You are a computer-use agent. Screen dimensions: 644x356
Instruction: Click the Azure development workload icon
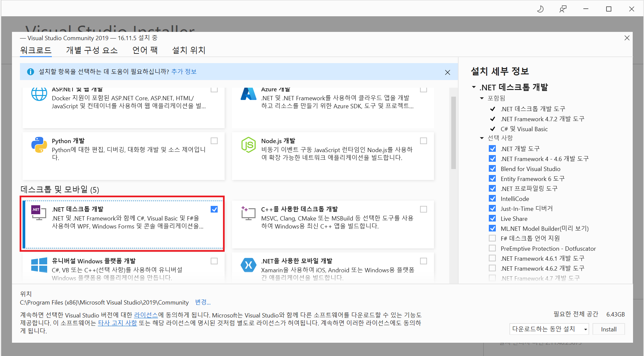click(249, 94)
